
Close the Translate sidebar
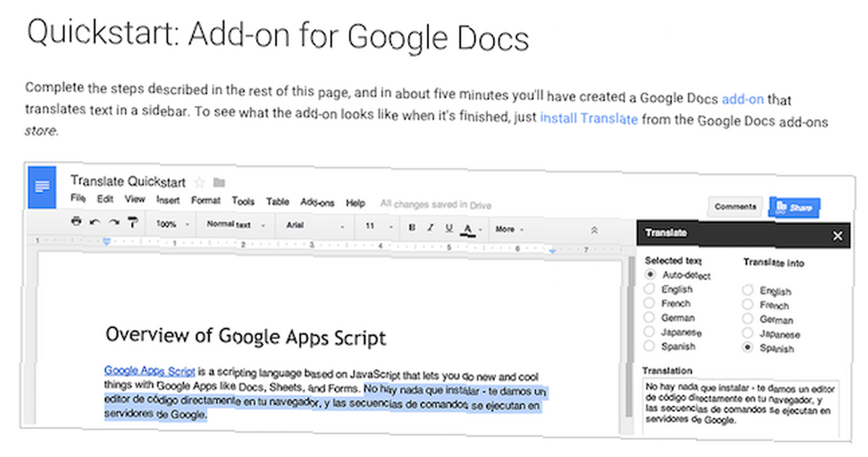click(x=838, y=236)
